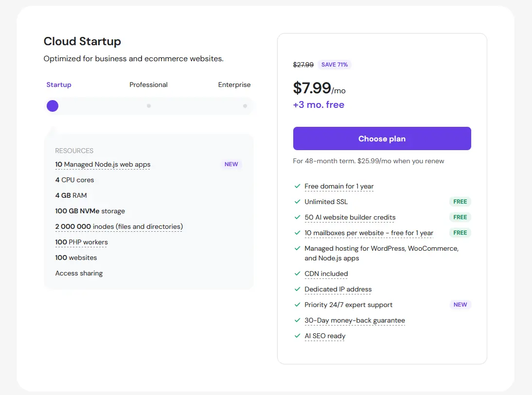Screen dimensions: 532x395
Task: Click checkmark beside Unlimited SSL
Action: 297,202
